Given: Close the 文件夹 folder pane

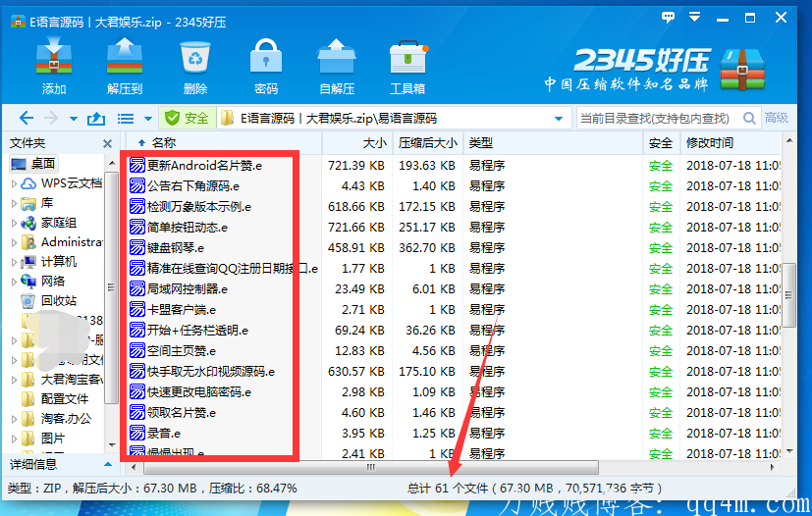Looking at the screenshot, I should (107, 143).
